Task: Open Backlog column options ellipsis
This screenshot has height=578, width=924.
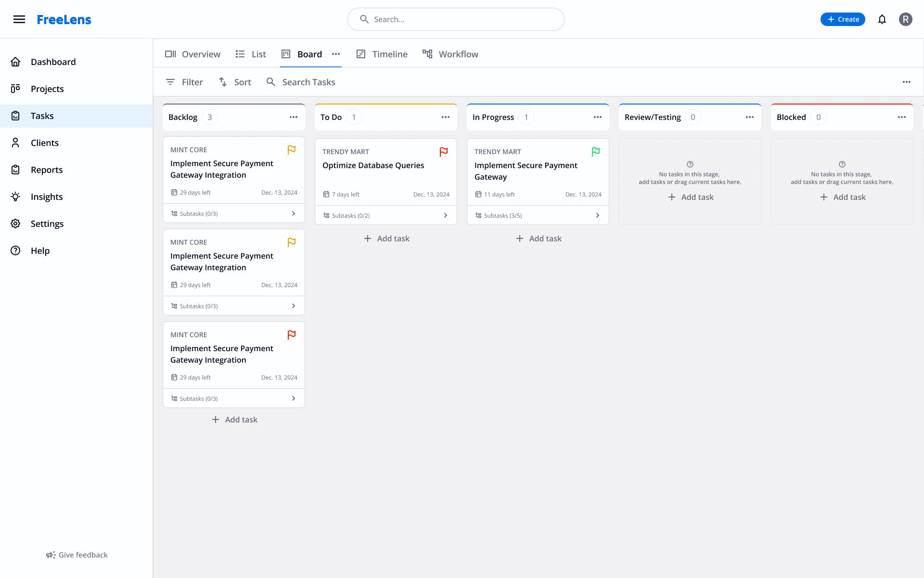Action: click(293, 117)
